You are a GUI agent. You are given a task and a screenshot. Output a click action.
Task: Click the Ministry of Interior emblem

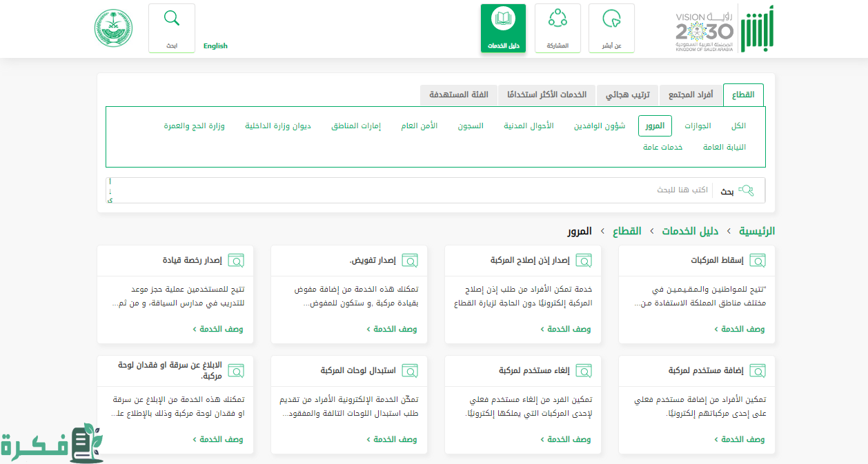pyautogui.click(x=113, y=28)
